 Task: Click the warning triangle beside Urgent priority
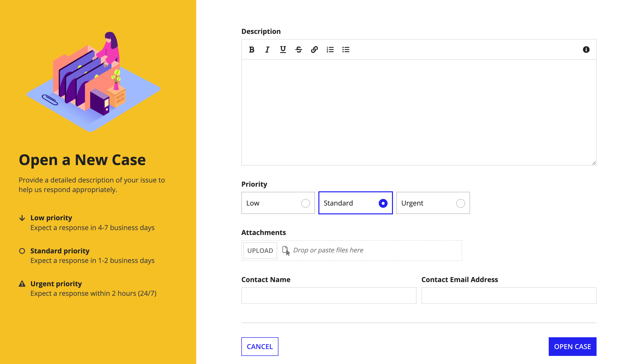click(x=22, y=284)
